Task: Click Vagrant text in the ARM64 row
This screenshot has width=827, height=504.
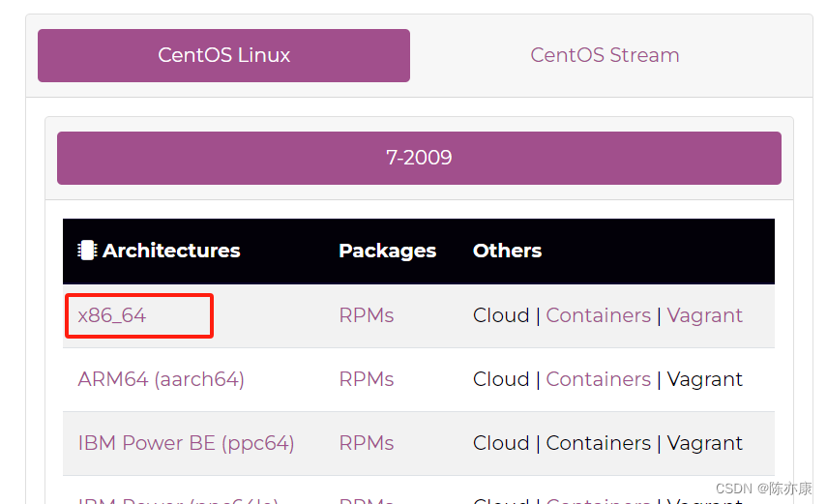Action: [x=704, y=379]
